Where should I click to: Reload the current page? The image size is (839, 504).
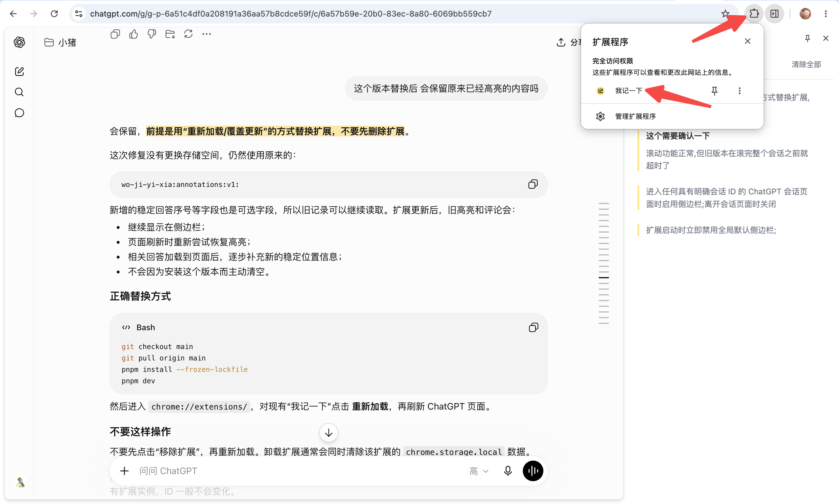54,14
